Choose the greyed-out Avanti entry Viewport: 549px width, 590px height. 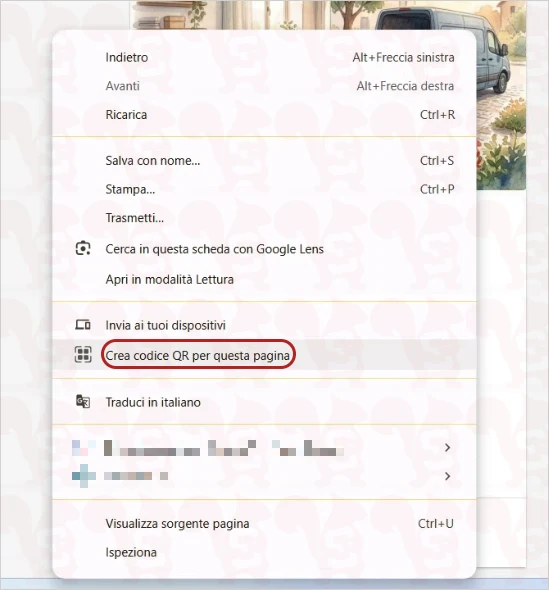(264, 86)
